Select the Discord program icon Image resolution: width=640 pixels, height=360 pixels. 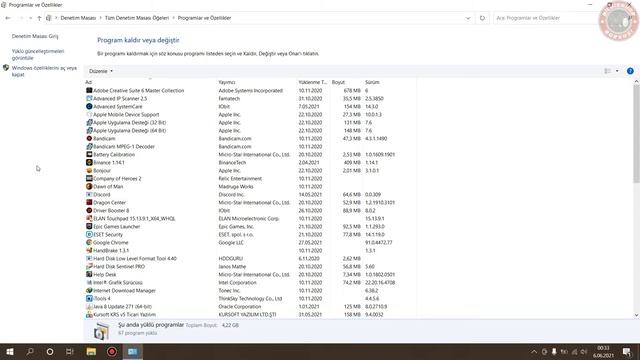[x=89, y=194]
